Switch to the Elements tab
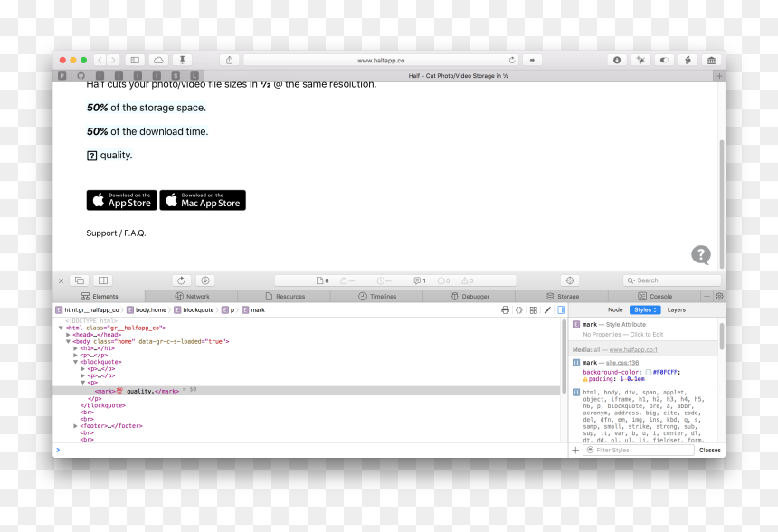778x532 pixels. [x=100, y=296]
